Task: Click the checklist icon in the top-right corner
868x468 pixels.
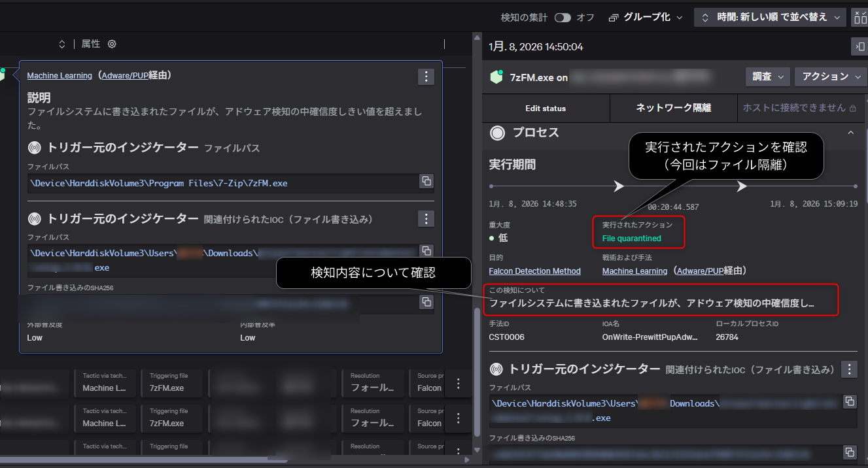Action: (861, 17)
